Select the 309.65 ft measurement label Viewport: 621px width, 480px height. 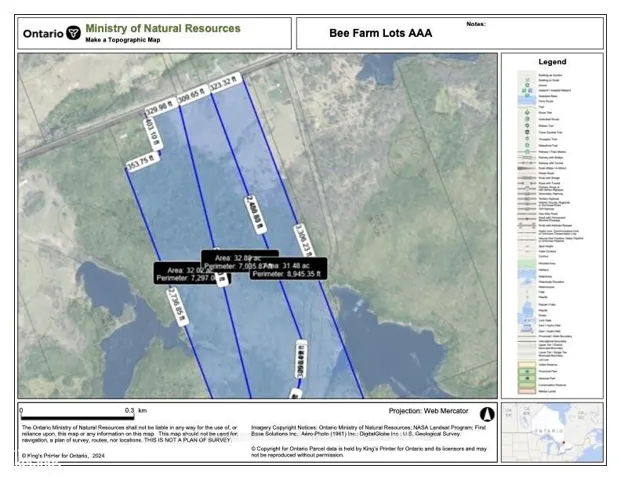point(193,95)
